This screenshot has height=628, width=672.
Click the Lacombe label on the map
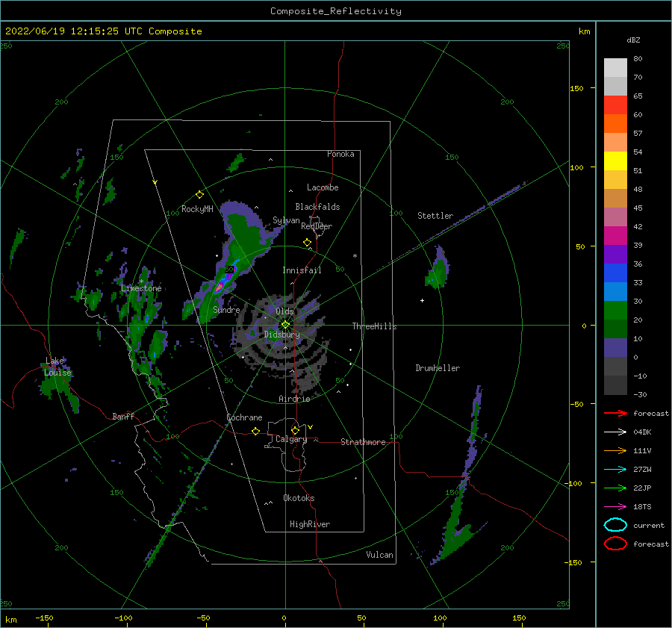[x=323, y=187]
